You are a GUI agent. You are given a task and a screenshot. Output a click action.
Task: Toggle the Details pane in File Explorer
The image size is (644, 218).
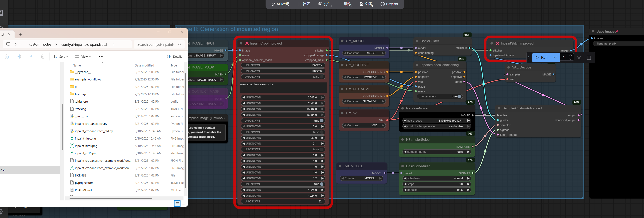tap(174, 57)
